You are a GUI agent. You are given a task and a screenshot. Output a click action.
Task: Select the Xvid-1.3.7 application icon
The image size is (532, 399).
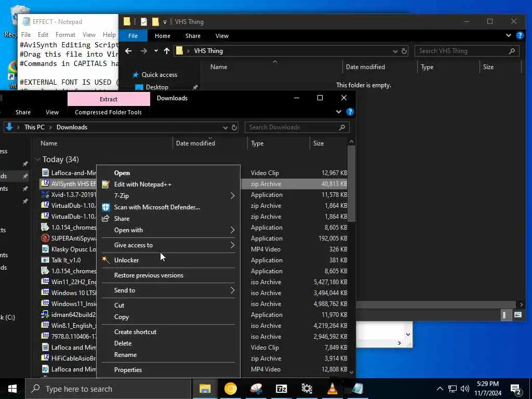[45, 195]
